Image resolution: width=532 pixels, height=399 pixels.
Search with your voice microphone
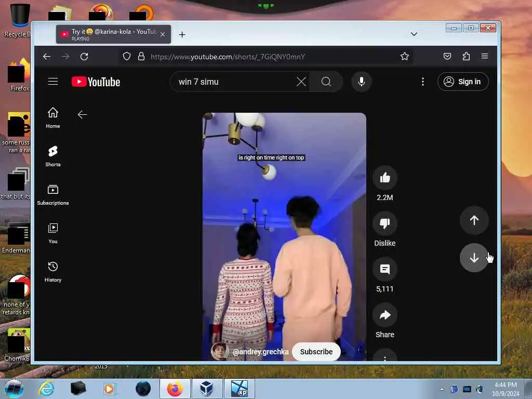pyautogui.click(x=362, y=82)
